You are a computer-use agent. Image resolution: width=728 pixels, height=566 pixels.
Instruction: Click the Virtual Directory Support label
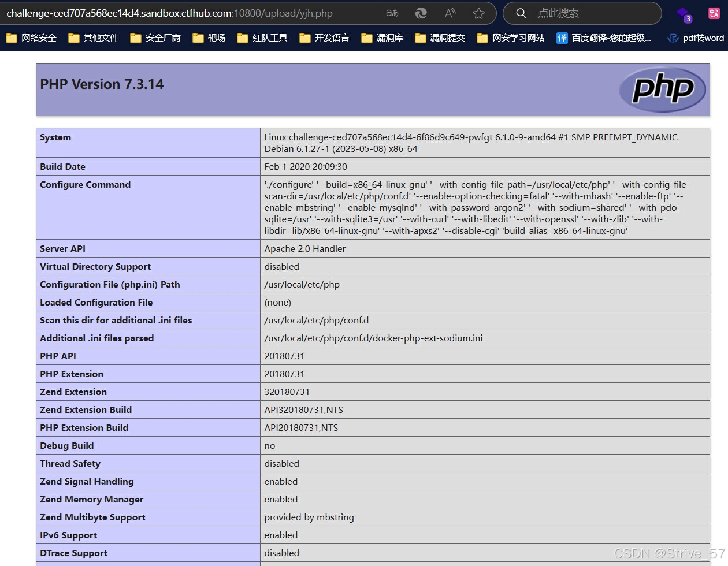pos(95,267)
